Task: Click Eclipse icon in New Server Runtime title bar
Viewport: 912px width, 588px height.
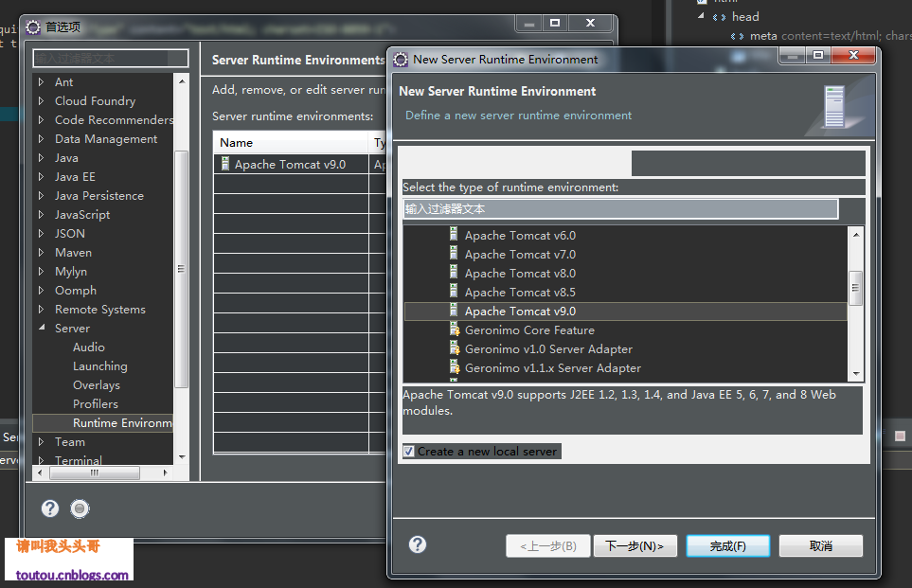Action: [401, 60]
